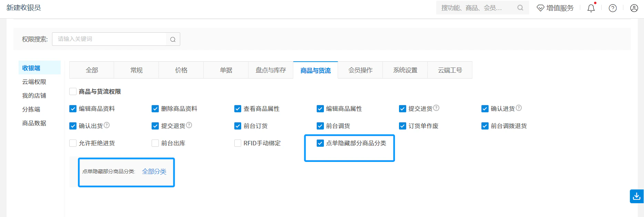Open the user account profile icon
644x217 pixels.
634,8
